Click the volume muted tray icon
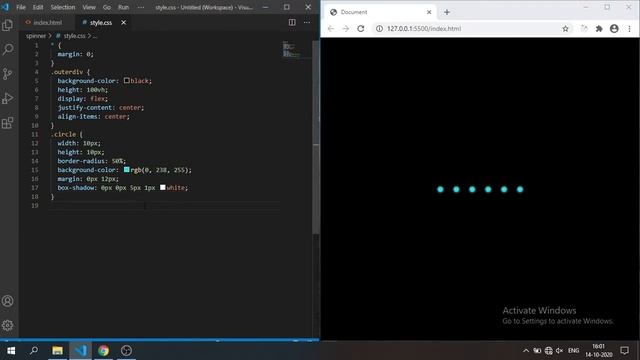640x360 pixels. click(x=560, y=351)
